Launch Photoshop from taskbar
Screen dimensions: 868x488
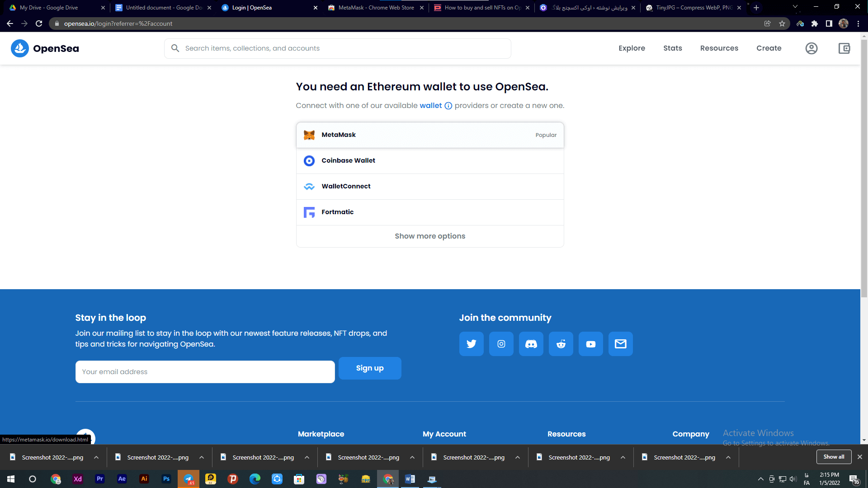pos(166,479)
